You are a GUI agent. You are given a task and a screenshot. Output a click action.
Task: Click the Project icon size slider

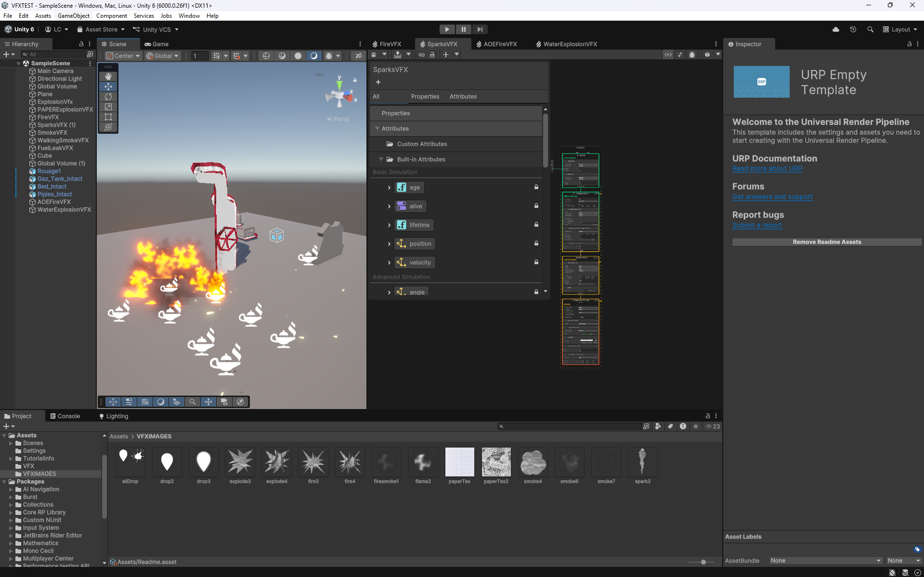pos(703,562)
